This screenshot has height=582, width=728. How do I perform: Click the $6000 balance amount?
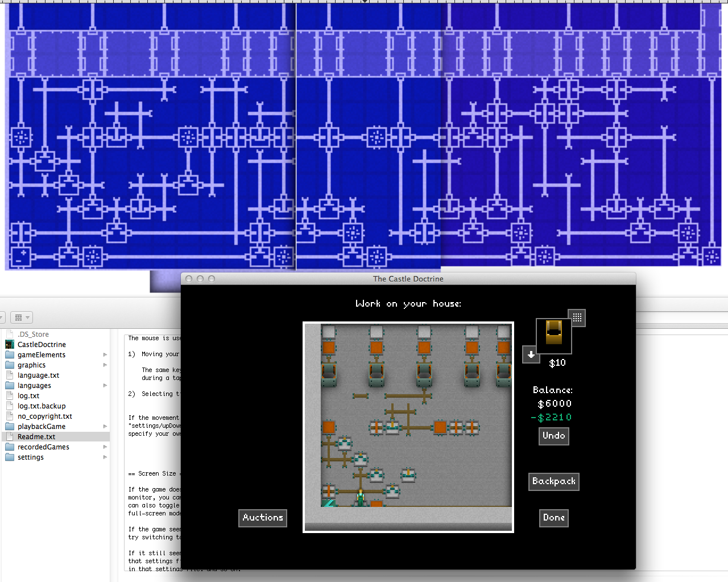tap(555, 404)
